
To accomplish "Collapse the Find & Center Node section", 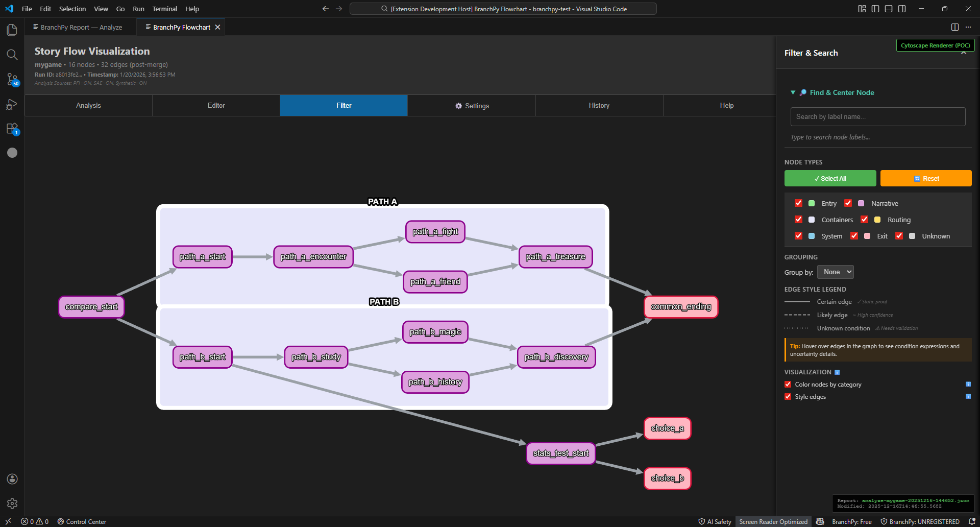I will click(x=793, y=92).
